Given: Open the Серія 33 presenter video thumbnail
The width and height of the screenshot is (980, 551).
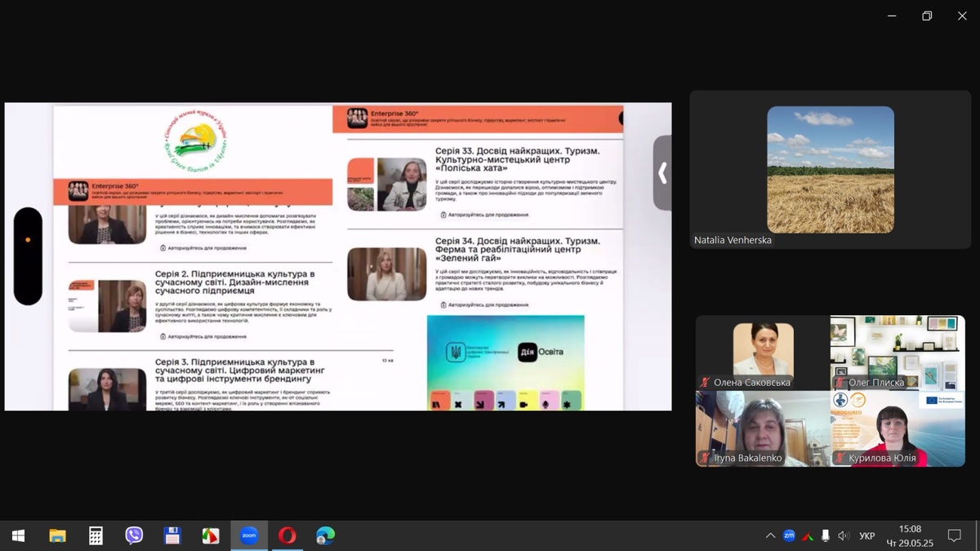Looking at the screenshot, I should point(387,184).
